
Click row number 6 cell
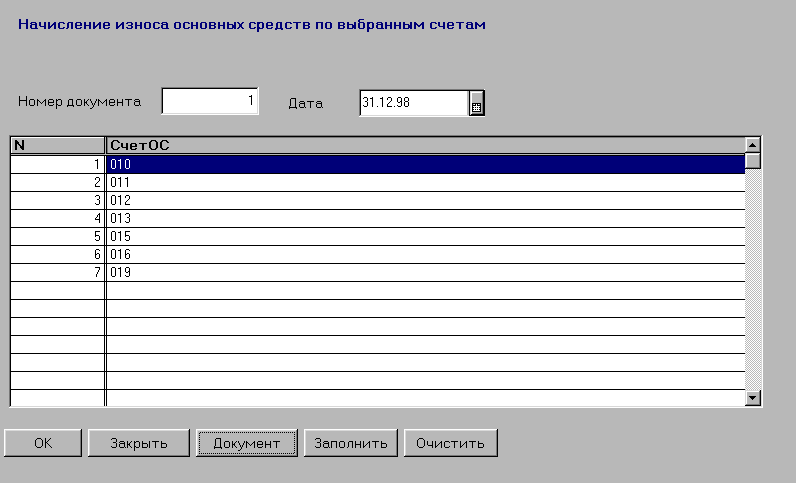(x=57, y=254)
